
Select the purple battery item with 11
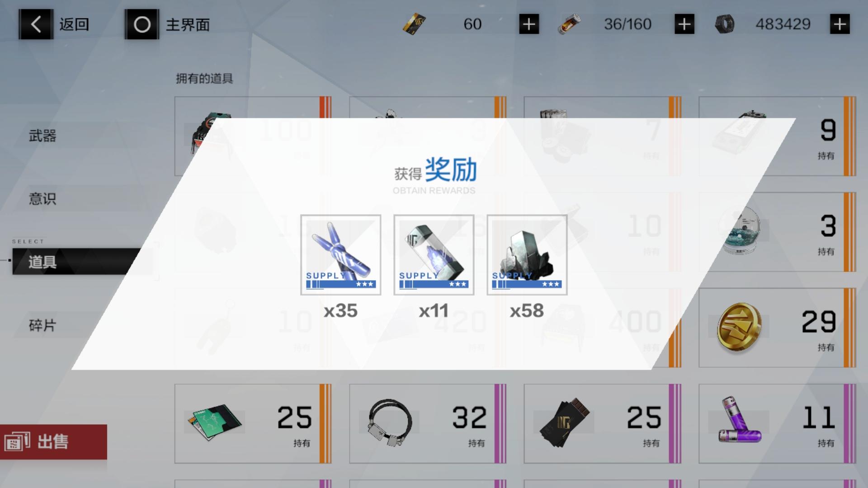pos(778,424)
